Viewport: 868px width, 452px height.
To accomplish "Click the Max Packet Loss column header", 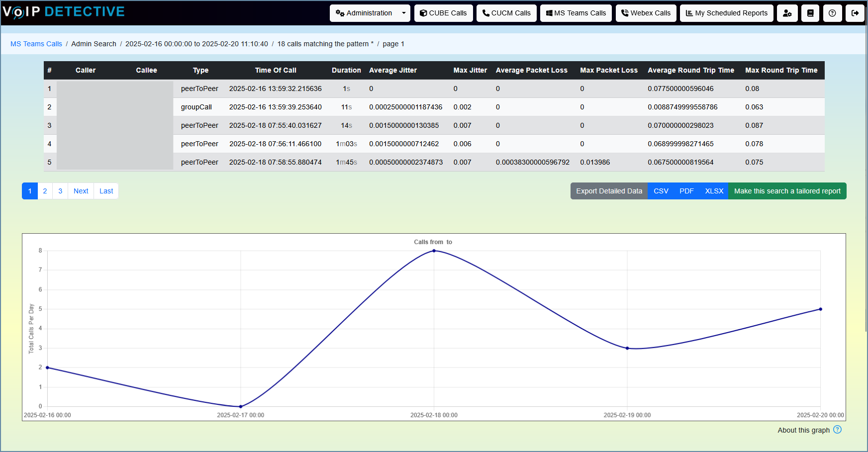I will [609, 70].
